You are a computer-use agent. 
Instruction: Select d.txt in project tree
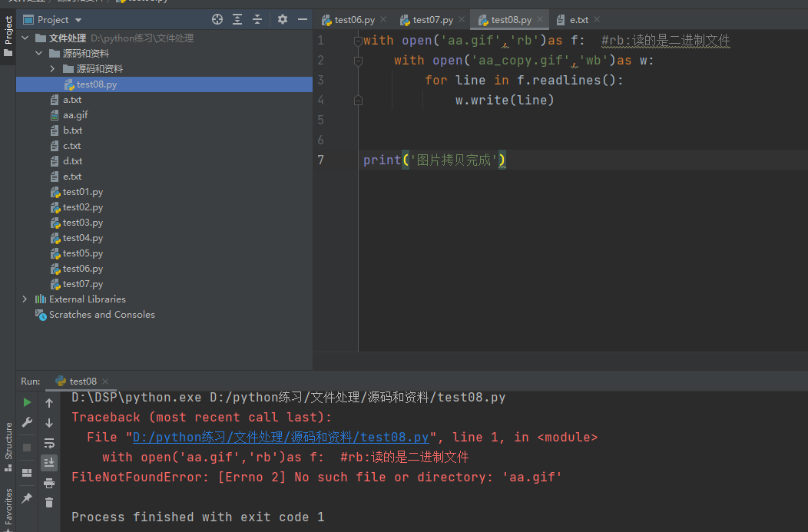pyautogui.click(x=72, y=161)
